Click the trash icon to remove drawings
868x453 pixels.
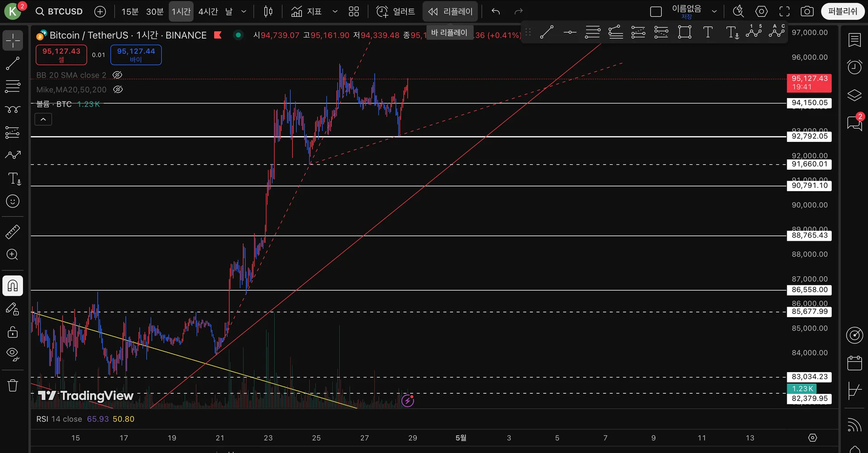(x=13, y=385)
